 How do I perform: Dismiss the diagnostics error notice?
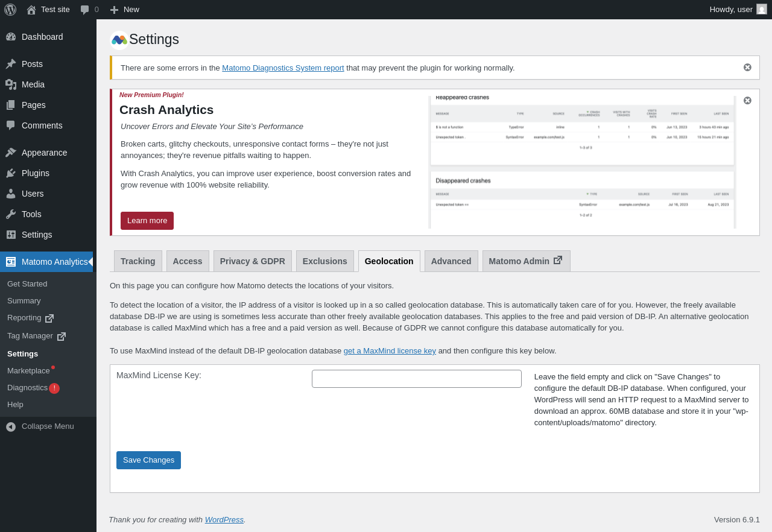click(x=747, y=68)
